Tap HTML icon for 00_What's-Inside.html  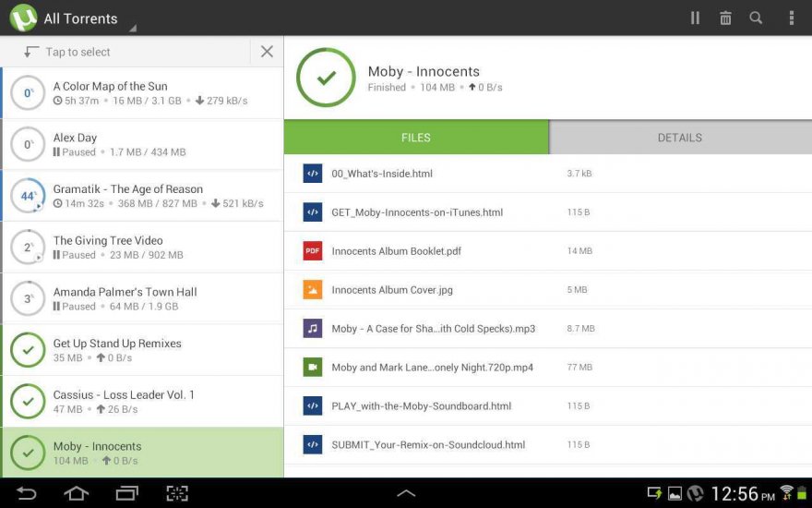(x=312, y=173)
